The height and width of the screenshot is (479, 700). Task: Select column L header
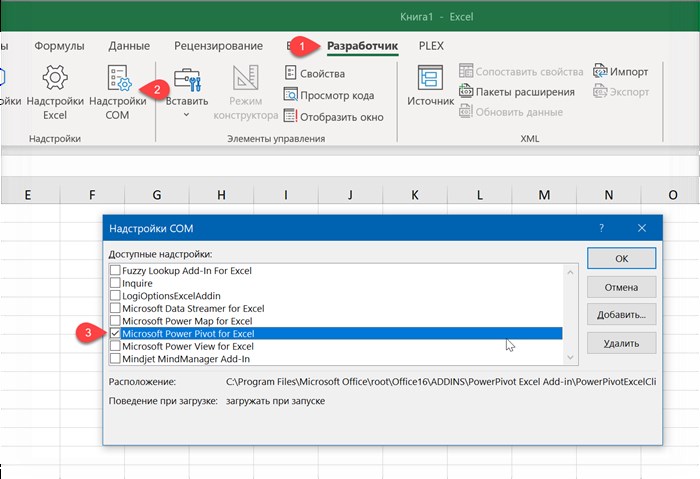pos(479,195)
